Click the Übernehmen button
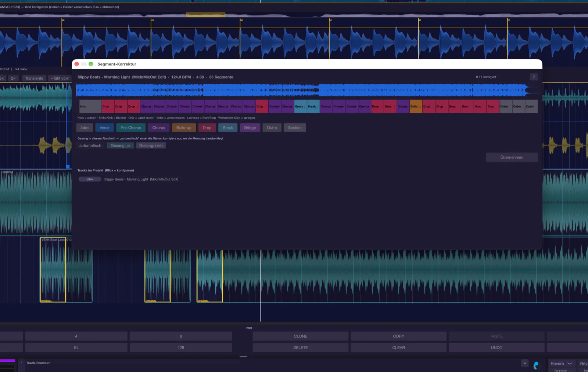 pos(512,158)
